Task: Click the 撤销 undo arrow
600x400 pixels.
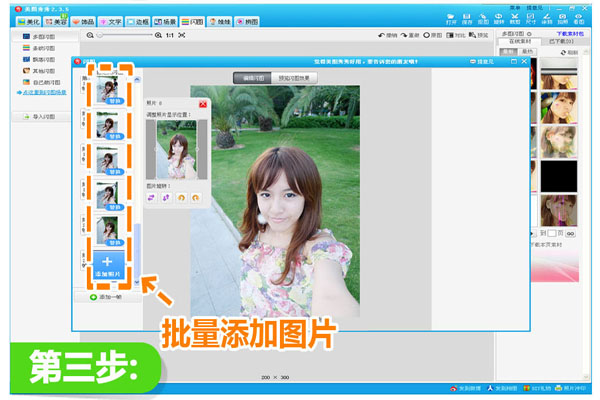Action: click(388, 35)
